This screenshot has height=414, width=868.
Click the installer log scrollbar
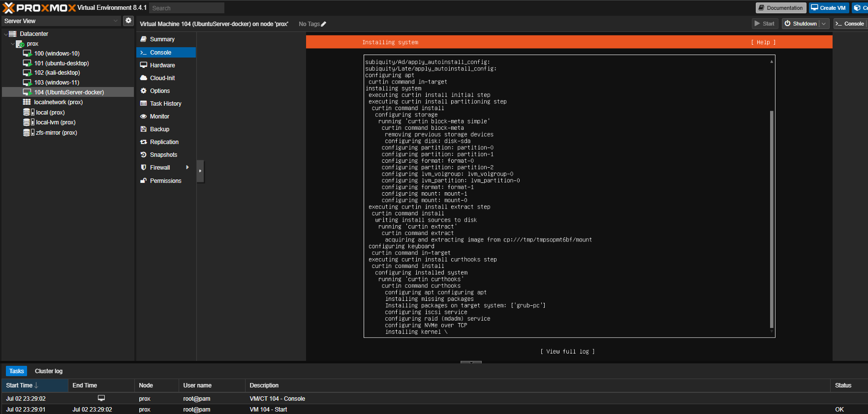(x=772, y=219)
